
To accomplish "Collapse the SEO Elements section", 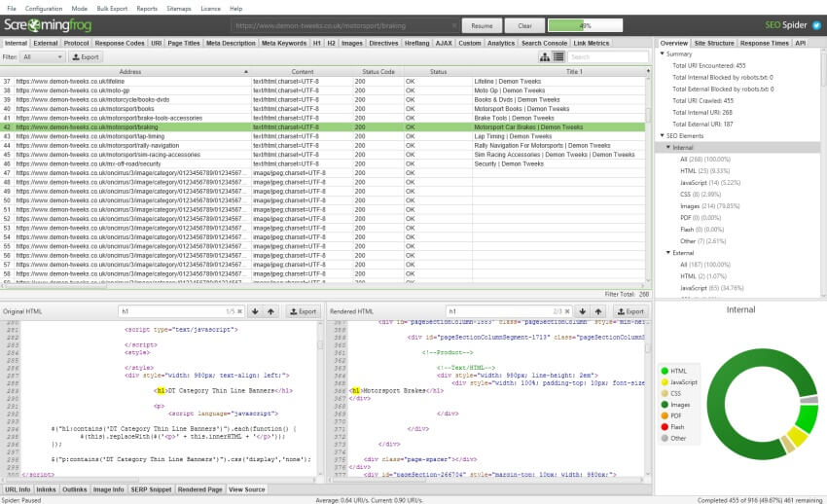I will pyautogui.click(x=663, y=135).
